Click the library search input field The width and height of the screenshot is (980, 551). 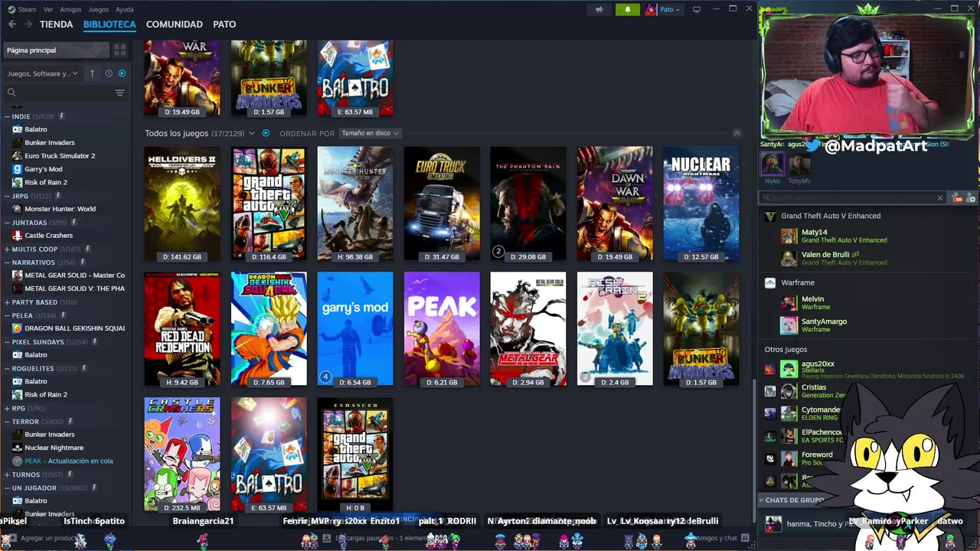60,93
